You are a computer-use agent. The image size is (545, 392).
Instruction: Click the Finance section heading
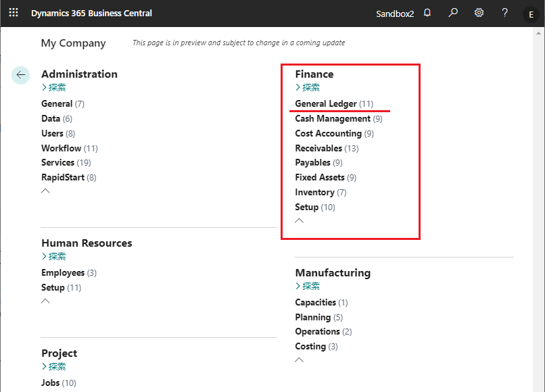314,74
